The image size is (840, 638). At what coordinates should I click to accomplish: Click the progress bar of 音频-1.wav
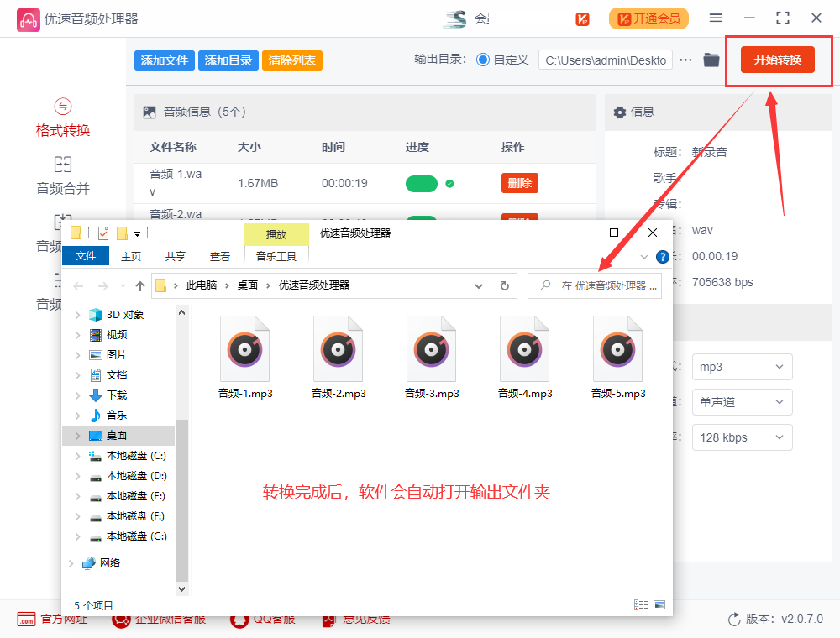pos(422,181)
